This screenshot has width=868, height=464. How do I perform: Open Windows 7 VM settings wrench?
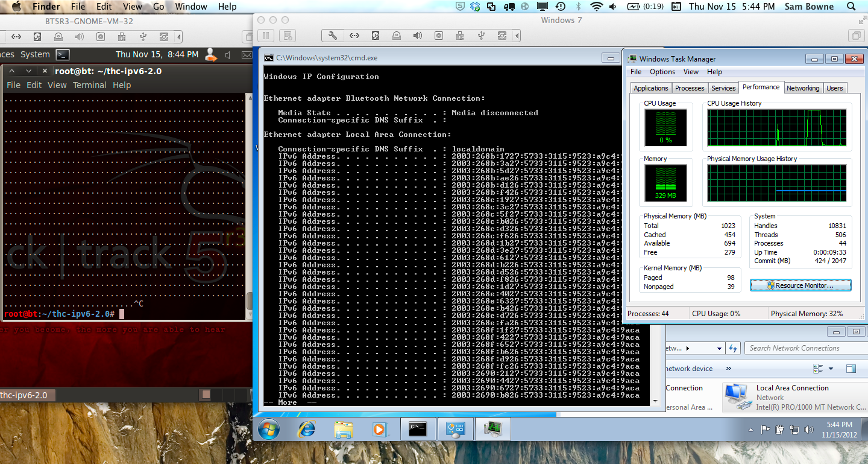[x=333, y=36]
